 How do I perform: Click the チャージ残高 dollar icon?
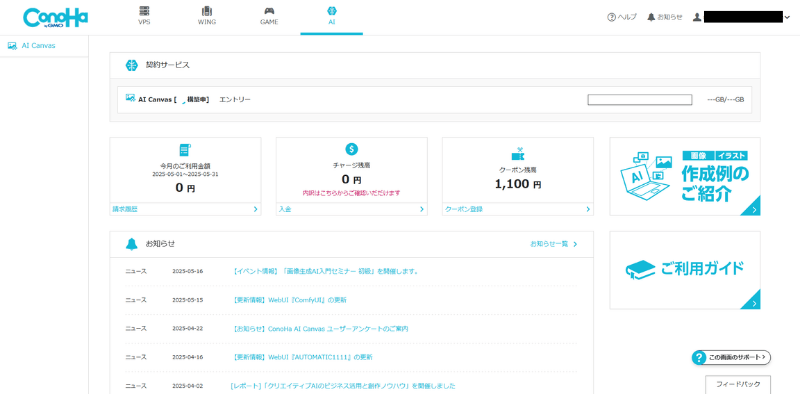(x=352, y=149)
